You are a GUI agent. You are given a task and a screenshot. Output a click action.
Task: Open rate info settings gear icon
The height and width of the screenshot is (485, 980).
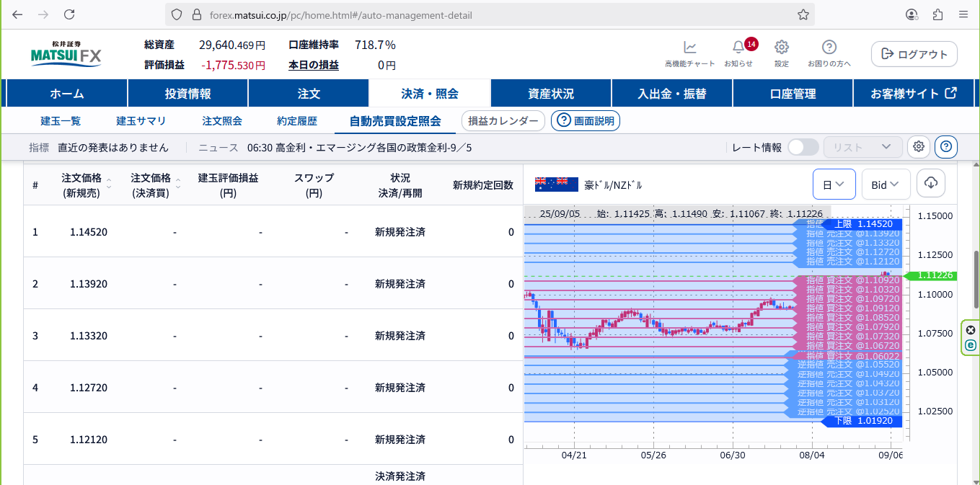919,147
